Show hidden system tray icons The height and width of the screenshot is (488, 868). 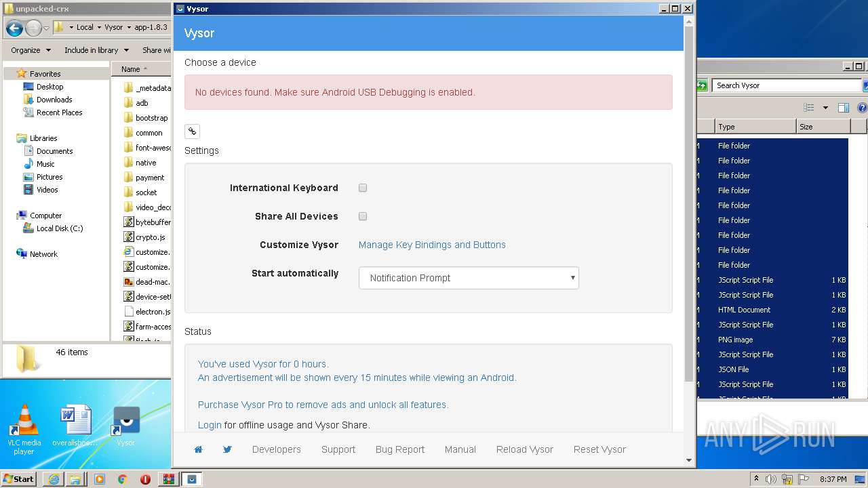click(x=756, y=479)
